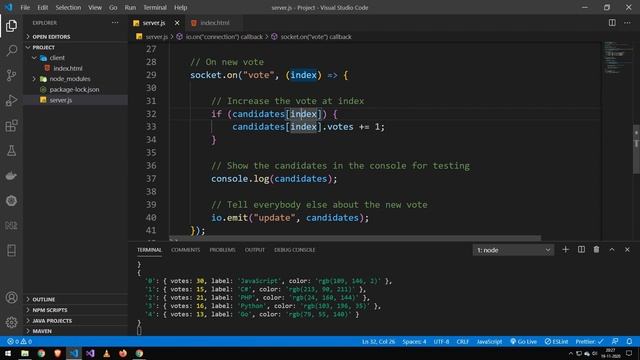Close the server.js editor tab
This screenshot has width=640, height=360.
(x=177, y=23)
